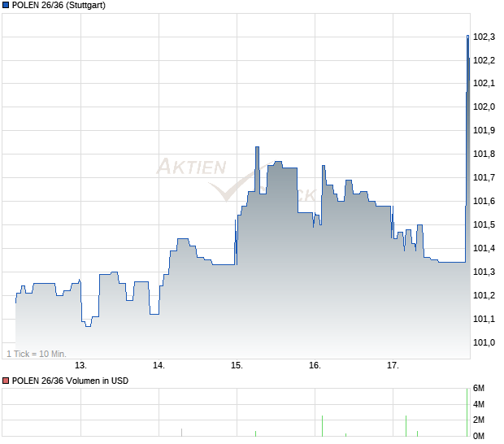Click the '17.' date axis label

tap(393, 366)
